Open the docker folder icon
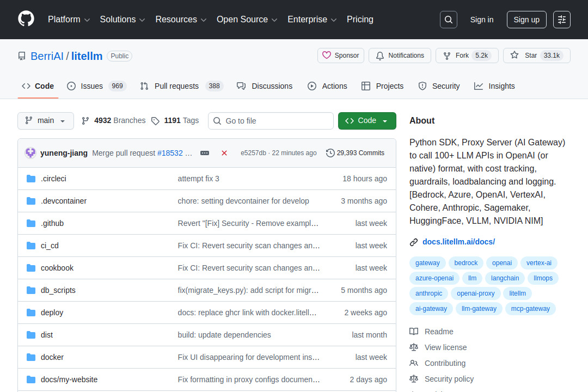588x392 pixels. 30,357
